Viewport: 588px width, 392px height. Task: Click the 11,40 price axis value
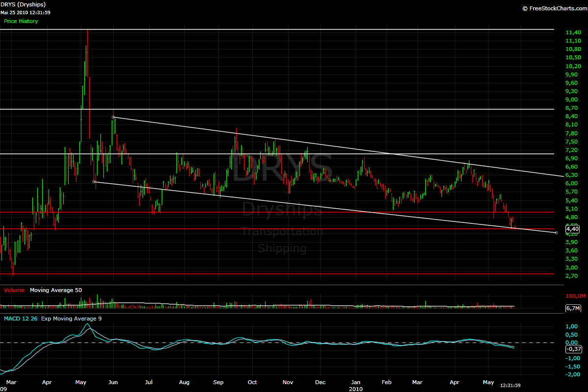[573, 32]
